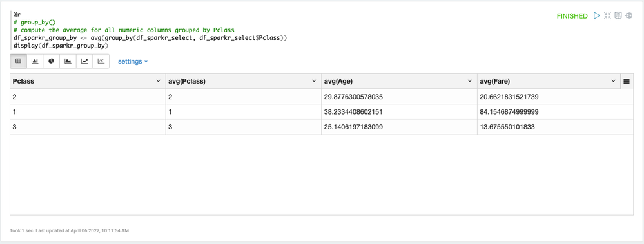Click the display(df_sparkr_group_by) code line
Image resolution: width=644 pixels, height=244 pixels.
tap(61, 46)
